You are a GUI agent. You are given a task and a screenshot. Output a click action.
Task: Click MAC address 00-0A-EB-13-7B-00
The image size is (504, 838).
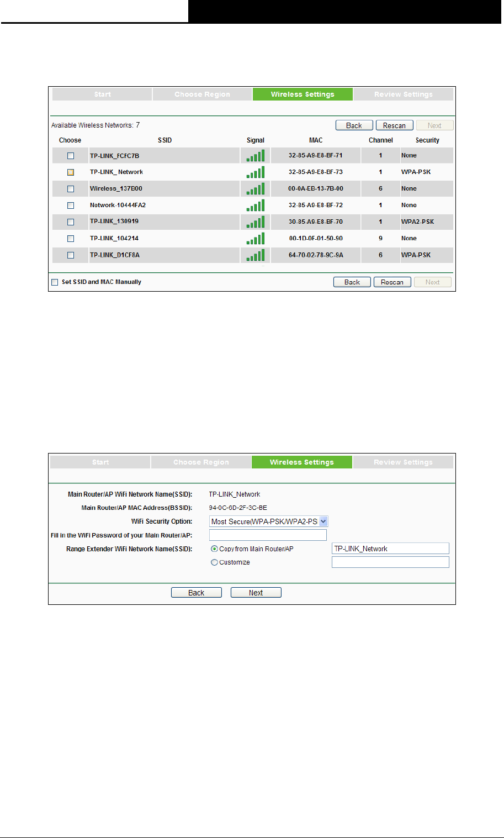316,189
